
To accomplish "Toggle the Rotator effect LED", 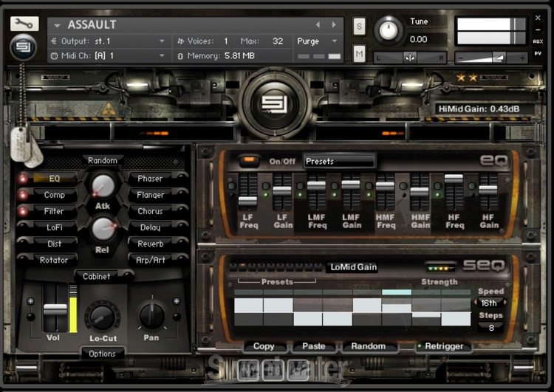I will tap(23, 258).
